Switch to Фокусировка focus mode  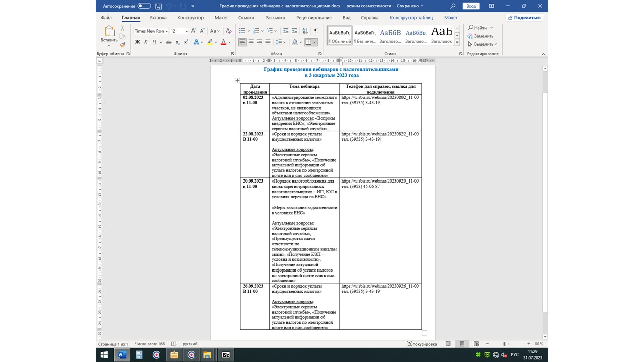point(422,344)
